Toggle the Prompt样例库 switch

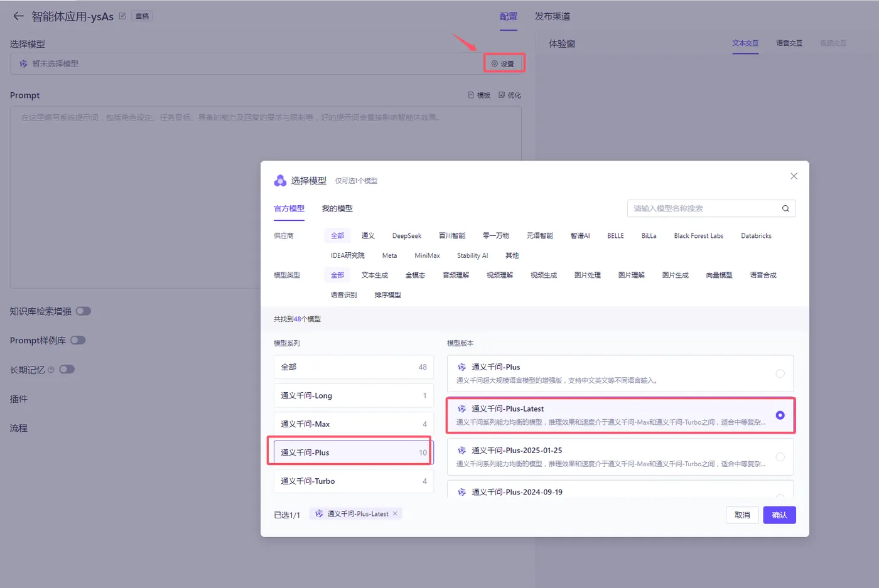click(78, 340)
